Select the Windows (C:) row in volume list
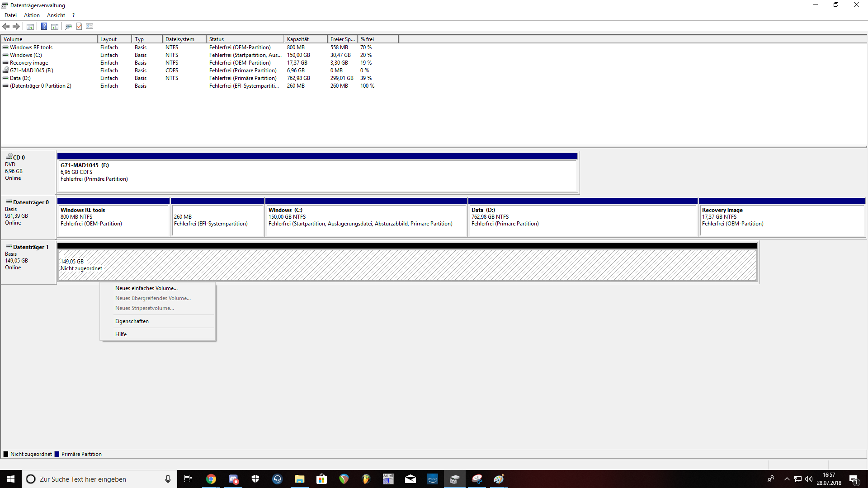Viewport: 868px width, 488px height. [x=26, y=55]
